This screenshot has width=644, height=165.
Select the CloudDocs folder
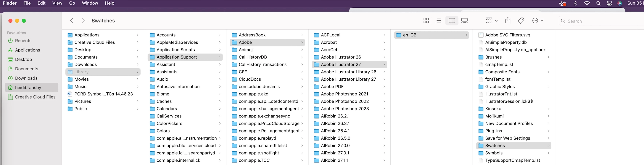[x=267, y=79]
